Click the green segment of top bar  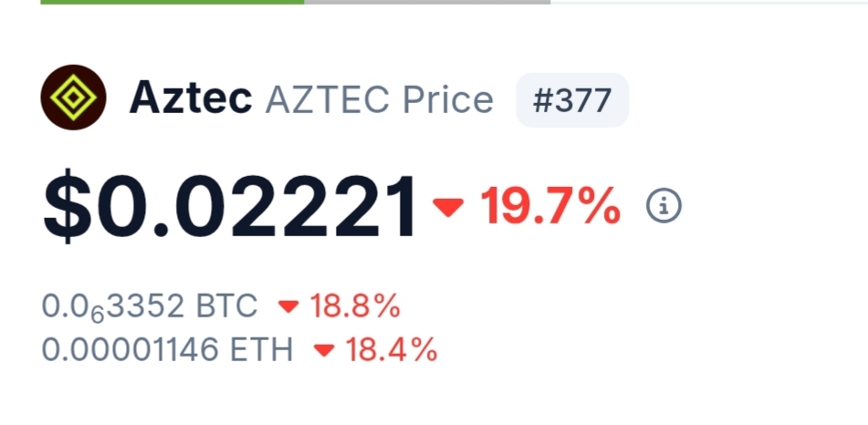pyautogui.click(x=173, y=2)
